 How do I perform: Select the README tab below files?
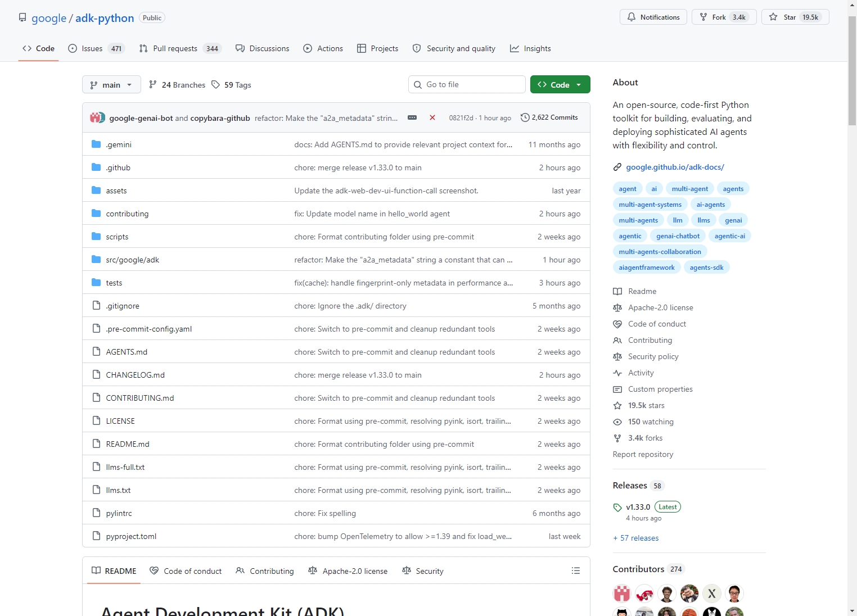[x=114, y=571]
